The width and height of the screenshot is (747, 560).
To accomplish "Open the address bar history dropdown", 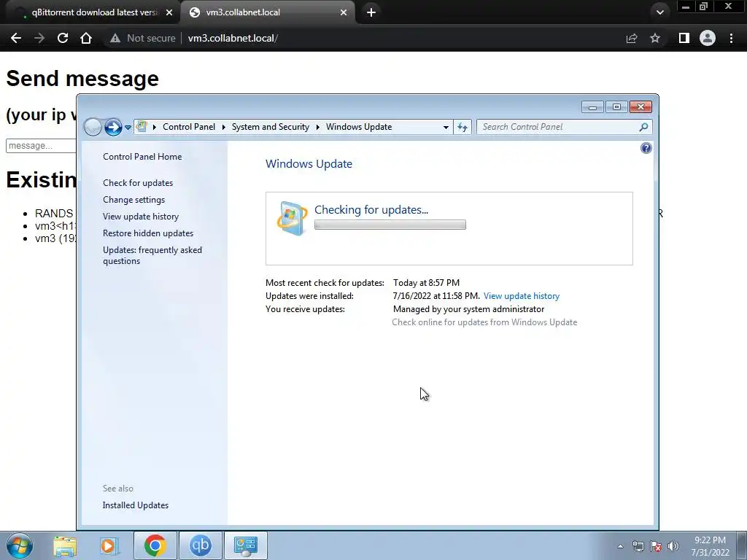I will 446,127.
